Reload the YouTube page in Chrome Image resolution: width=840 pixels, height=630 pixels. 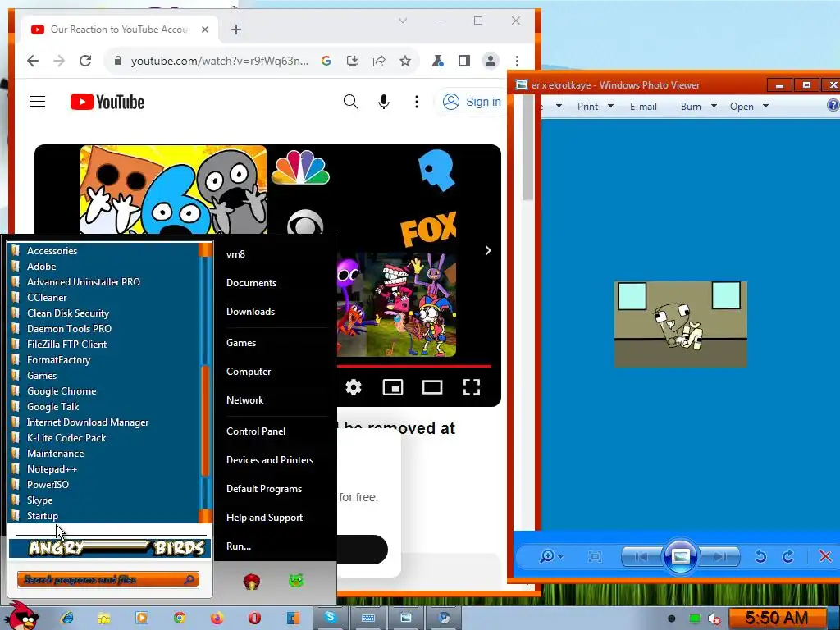point(85,61)
